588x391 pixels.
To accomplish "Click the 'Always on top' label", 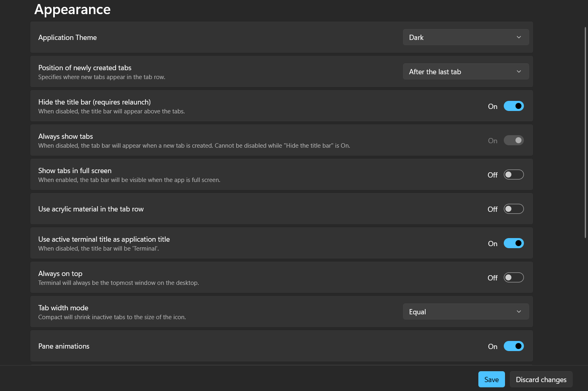I will pyautogui.click(x=60, y=274).
